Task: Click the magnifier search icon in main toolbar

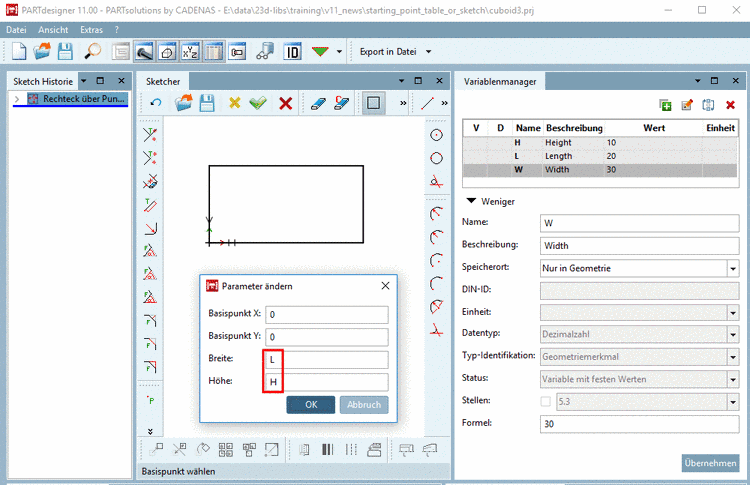Action: [x=93, y=51]
